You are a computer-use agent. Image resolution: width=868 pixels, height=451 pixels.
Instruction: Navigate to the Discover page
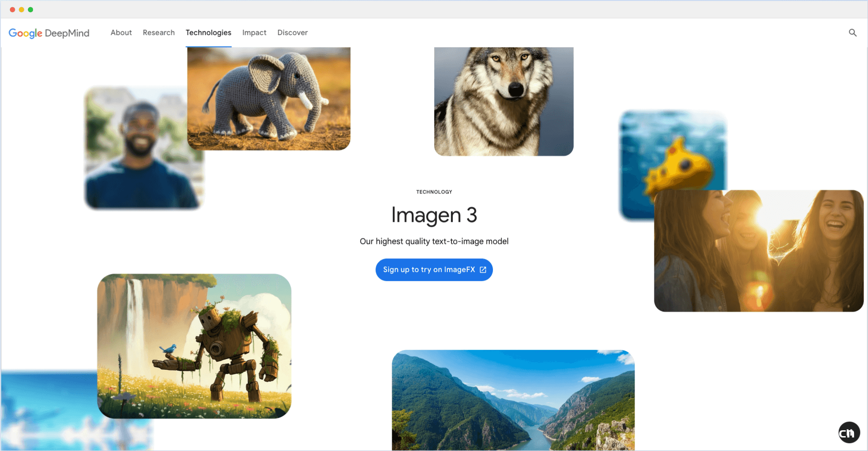coord(292,32)
